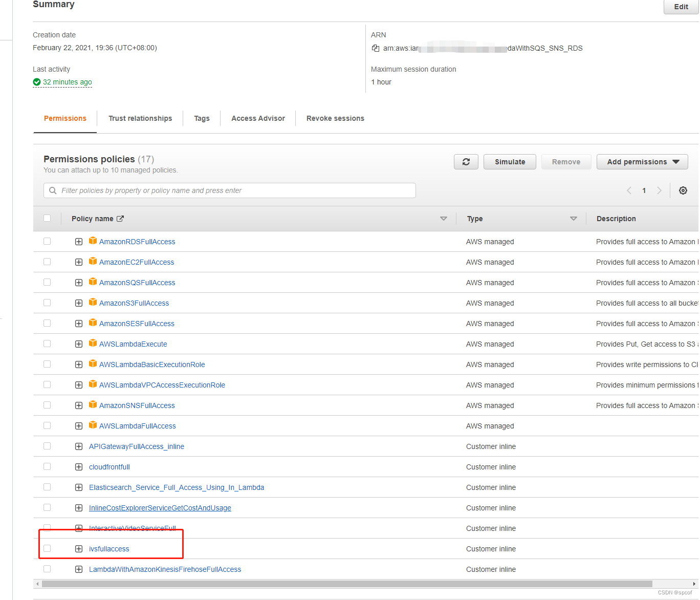
Task: Expand the AmazonSNSFullAccess policy details
Action: click(79, 405)
